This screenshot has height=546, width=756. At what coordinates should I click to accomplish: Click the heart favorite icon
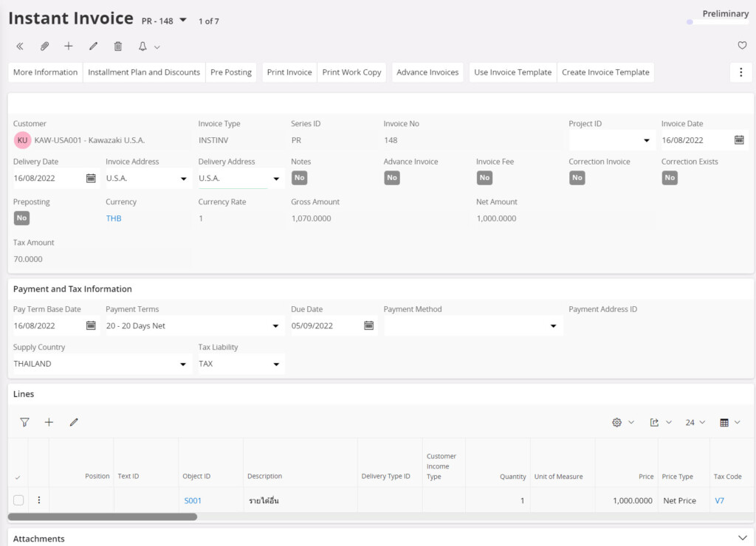click(x=742, y=46)
